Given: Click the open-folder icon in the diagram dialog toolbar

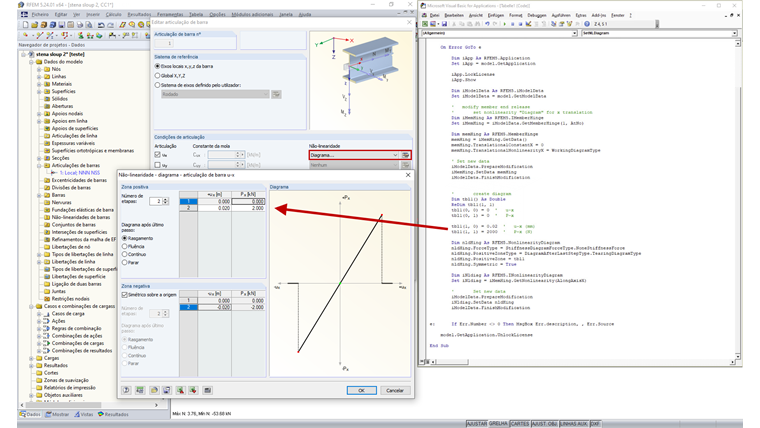Looking at the screenshot, I should pos(154,390).
